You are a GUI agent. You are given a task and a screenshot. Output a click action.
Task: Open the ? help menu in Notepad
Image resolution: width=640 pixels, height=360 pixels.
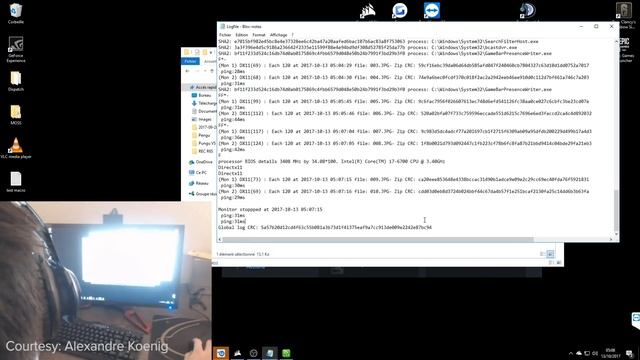point(292,35)
